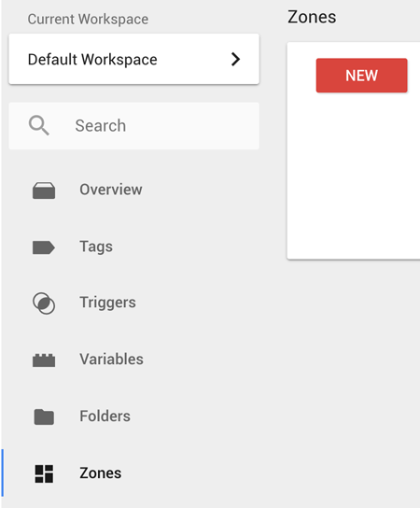Viewport: 420px width, 508px height.
Task: Navigate to the Variables section
Action: tap(111, 360)
